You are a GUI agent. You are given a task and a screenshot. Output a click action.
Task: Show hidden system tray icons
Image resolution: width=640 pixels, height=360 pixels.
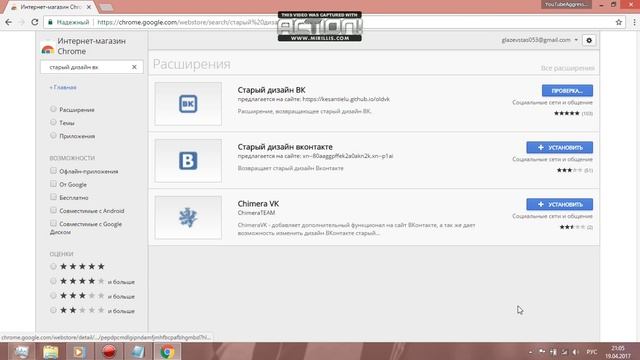point(531,352)
